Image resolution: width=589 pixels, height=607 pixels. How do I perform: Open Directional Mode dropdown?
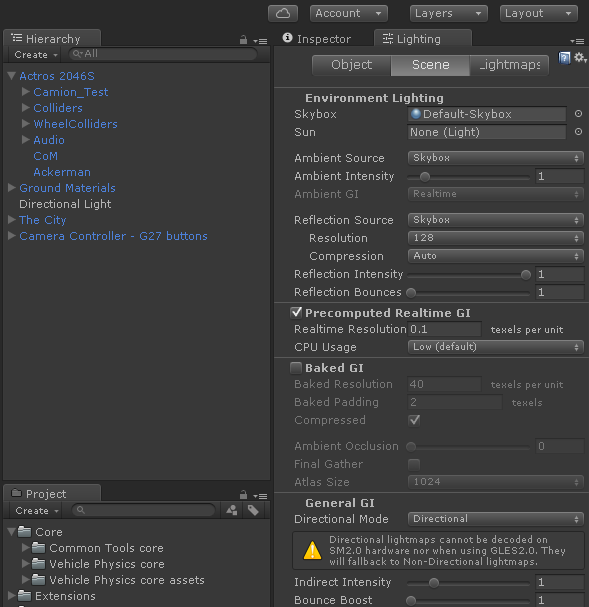(495, 519)
